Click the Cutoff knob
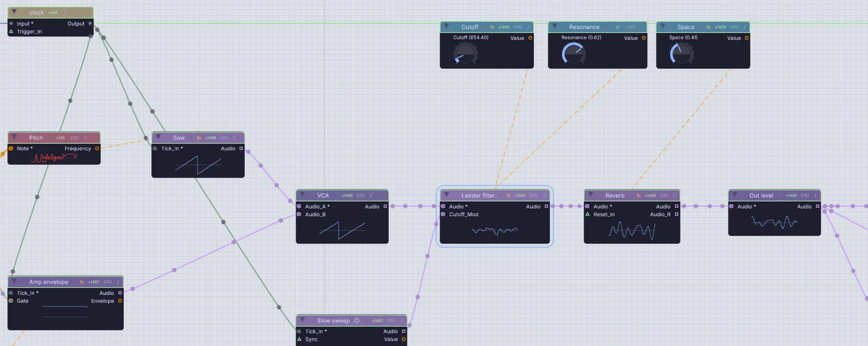The height and width of the screenshot is (346, 868). coord(465,54)
